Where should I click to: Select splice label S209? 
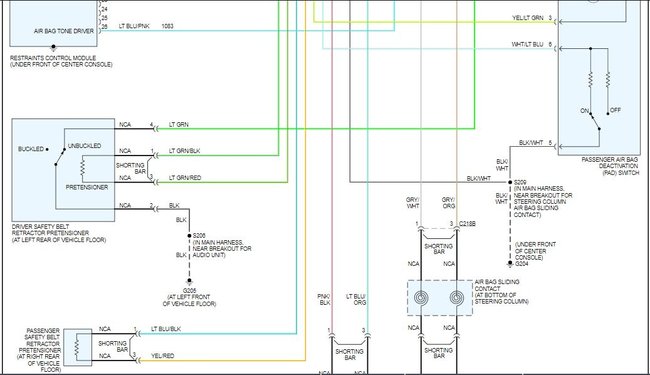[x=520, y=182]
